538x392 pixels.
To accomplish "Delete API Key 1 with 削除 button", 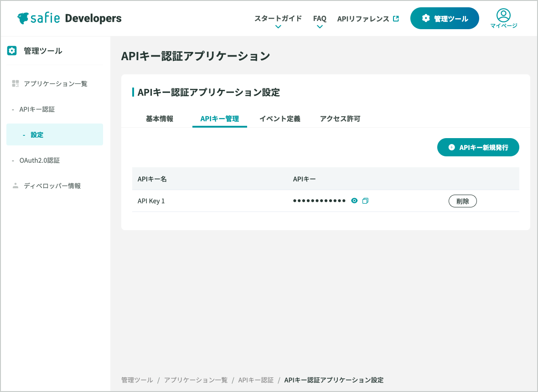I will point(462,201).
